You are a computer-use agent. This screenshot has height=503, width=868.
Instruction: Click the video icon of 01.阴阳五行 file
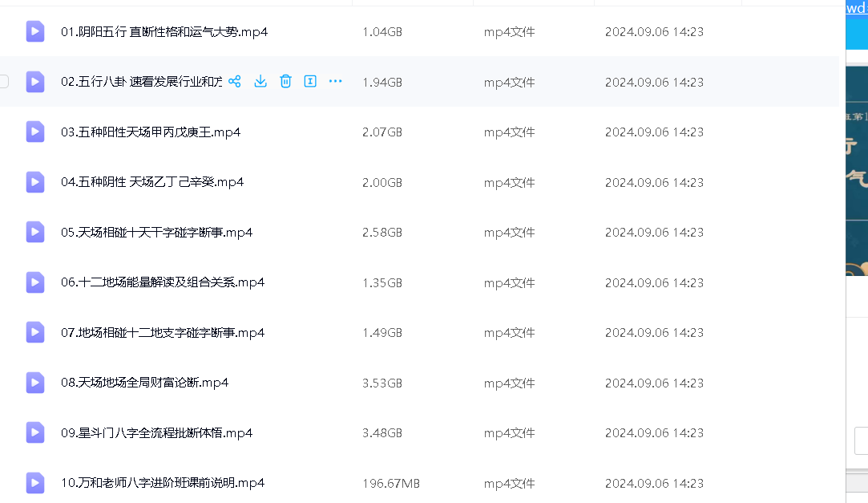pyautogui.click(x=34, y=32)
